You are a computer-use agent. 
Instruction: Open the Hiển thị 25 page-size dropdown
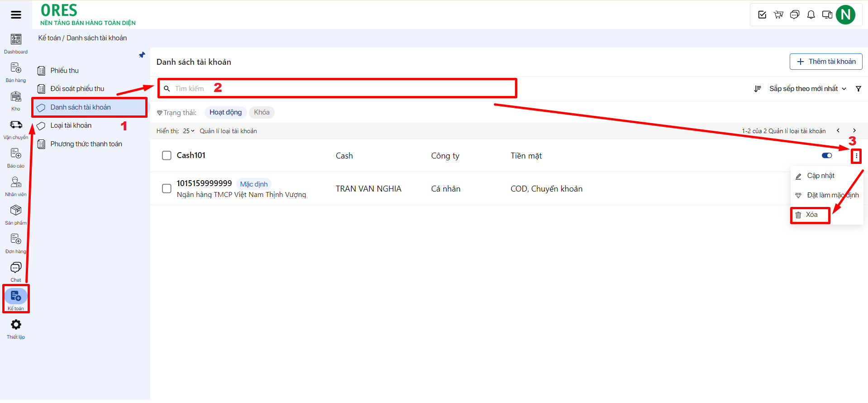click(188, 131)
